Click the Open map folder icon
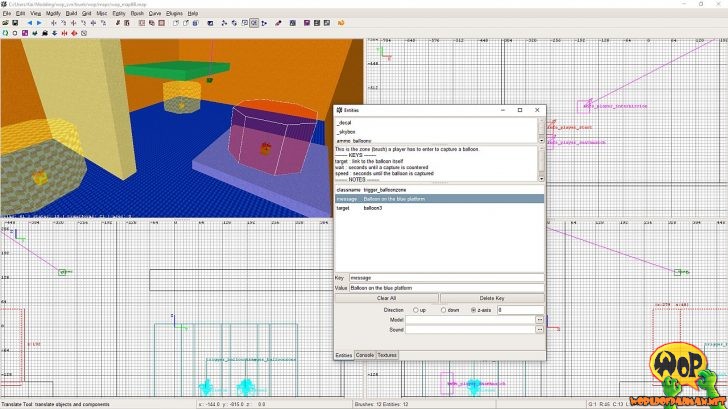 pyautogui.click(x=5, y=22)
